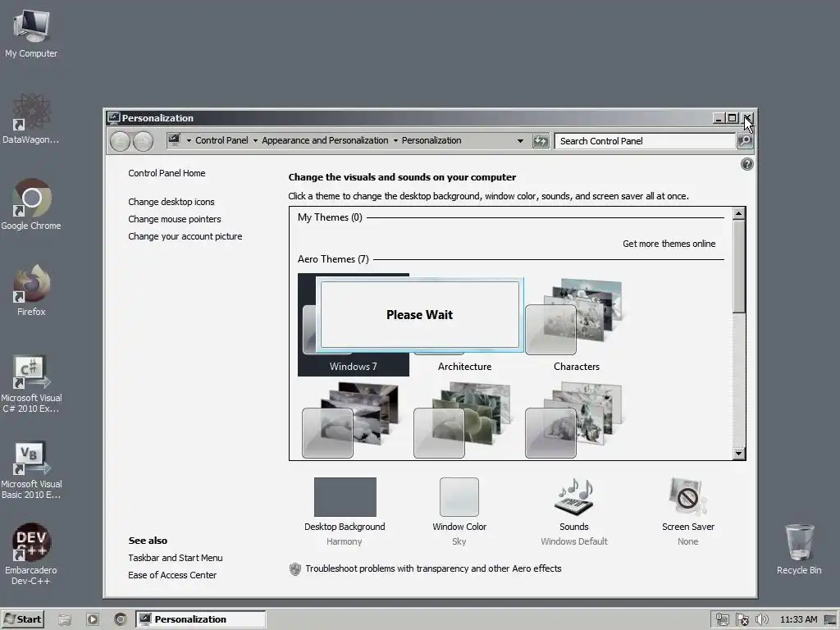Click Appearance and Personalization breadcrumb
Screen dimensions: 840x630
(325, 140)
